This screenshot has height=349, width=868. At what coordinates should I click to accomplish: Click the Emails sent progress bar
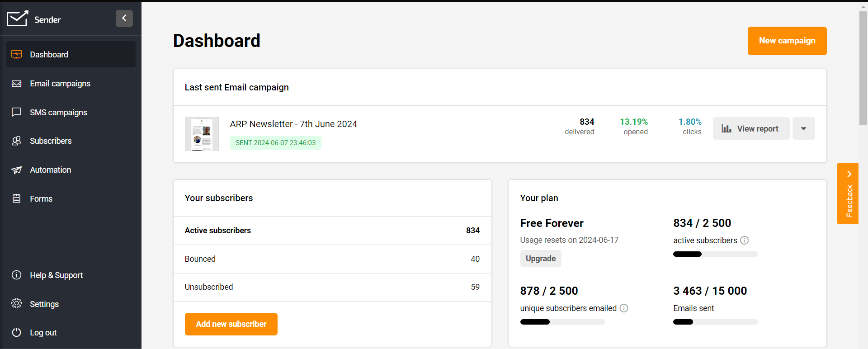(x=715, y=322)
